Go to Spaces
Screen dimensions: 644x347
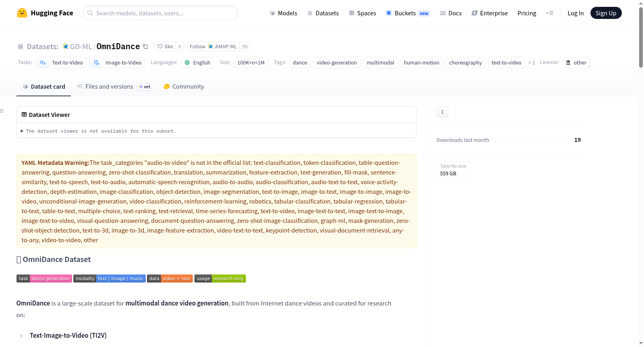coord(362,13)
